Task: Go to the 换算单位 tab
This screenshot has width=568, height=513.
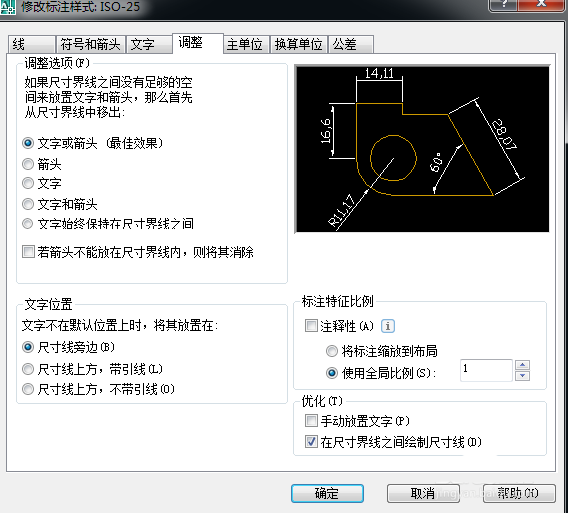Action: click(x=299, y=45)
